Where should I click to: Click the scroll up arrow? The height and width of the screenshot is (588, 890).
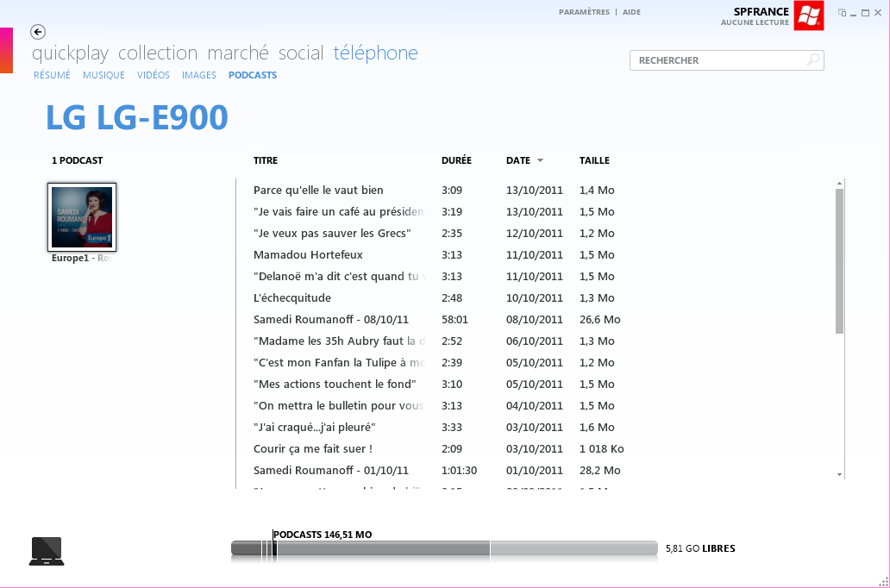point(839,184)
